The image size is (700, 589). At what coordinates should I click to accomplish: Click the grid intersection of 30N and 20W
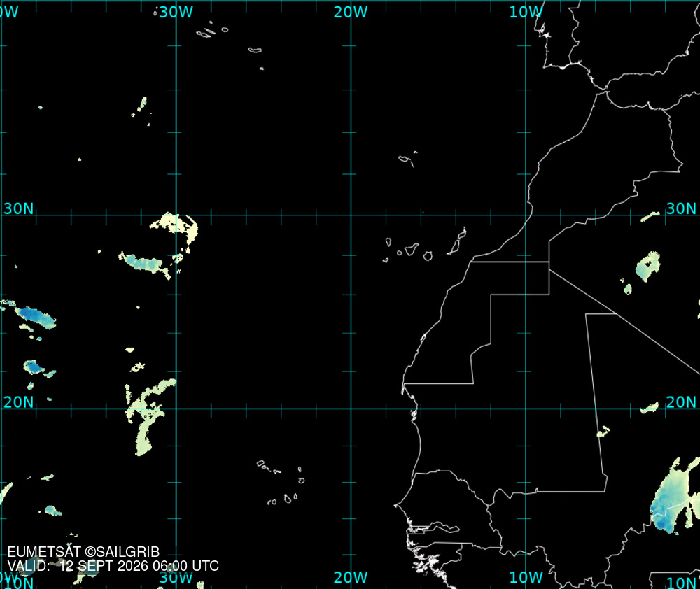click(351, 215)
